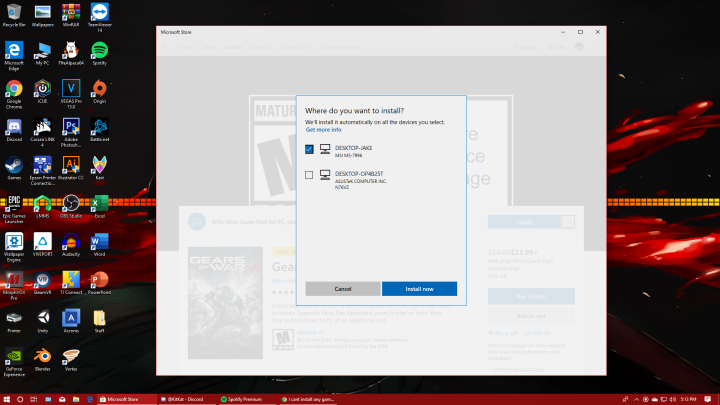Click the Install now button
The width and height of the screenshot is (720, 405).
point(419,288)
